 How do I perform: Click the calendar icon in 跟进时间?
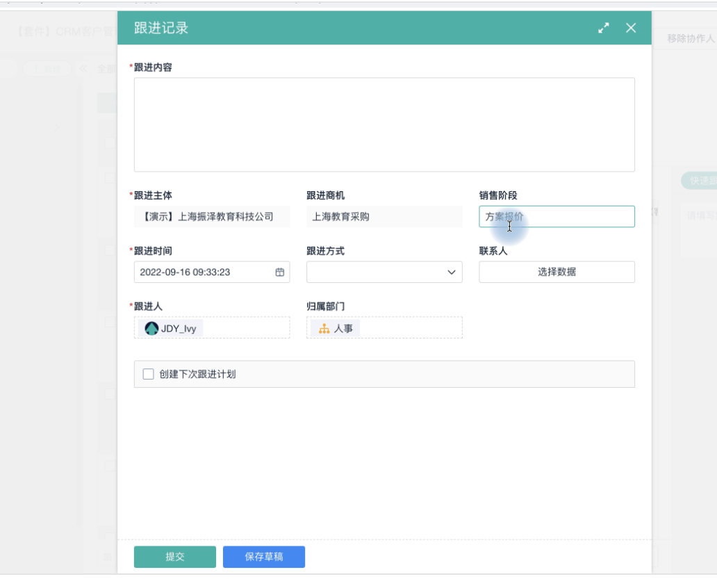click(x=280, y=272)
